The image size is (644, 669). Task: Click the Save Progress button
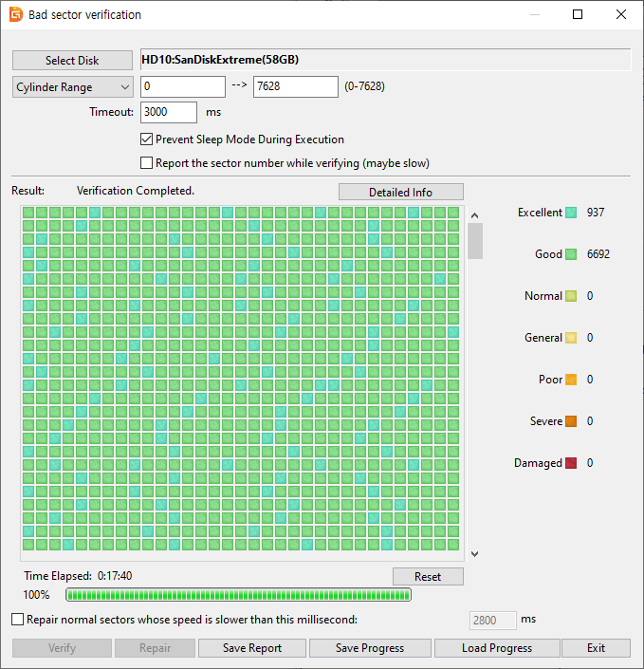coord(370,648)
